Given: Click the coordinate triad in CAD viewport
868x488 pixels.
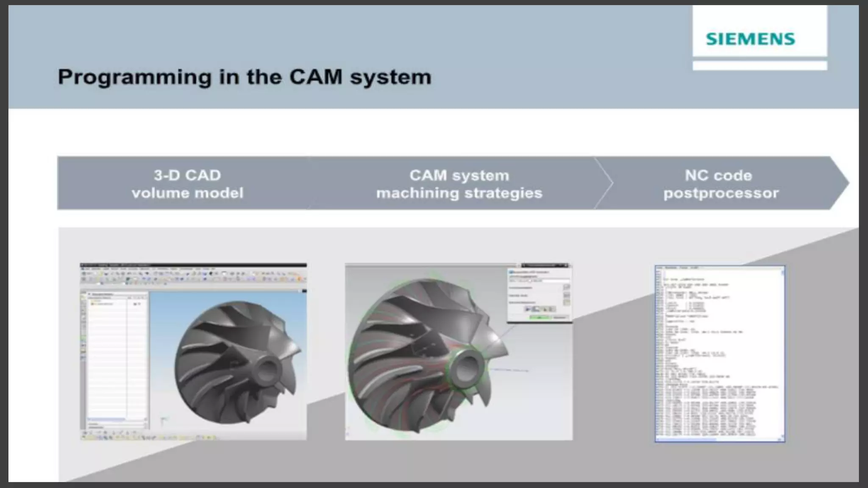Looking at the screenshot, I should (163, 420).
